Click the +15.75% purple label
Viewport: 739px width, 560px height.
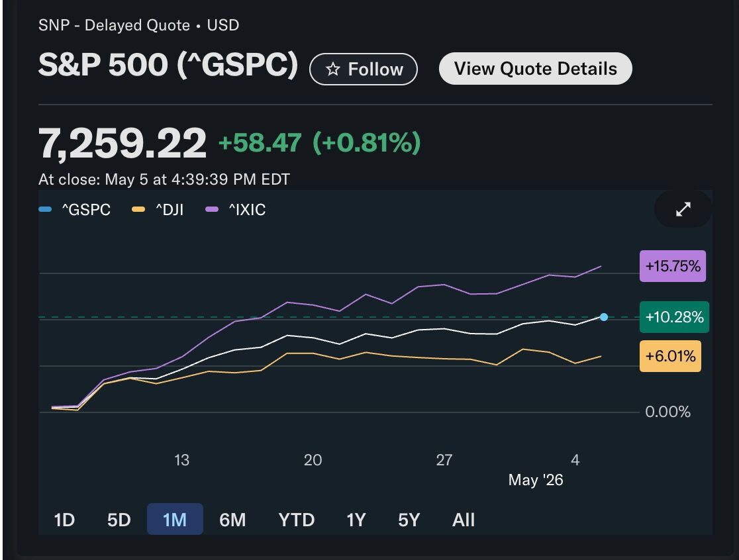pos(673,266)
